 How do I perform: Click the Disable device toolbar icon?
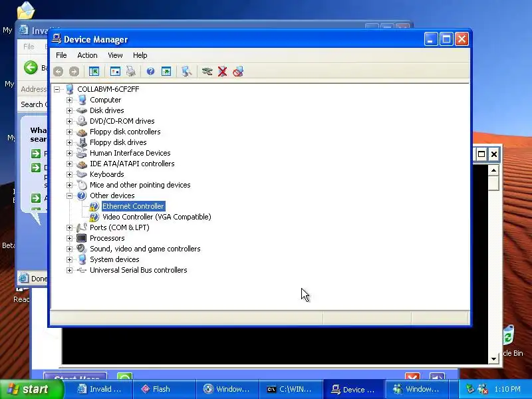coord(238,71)
